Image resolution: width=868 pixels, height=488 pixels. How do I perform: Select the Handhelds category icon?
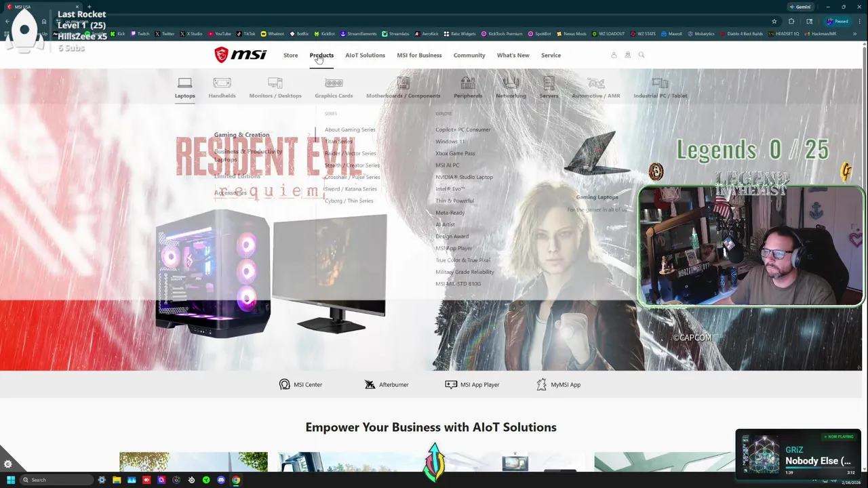222,83
